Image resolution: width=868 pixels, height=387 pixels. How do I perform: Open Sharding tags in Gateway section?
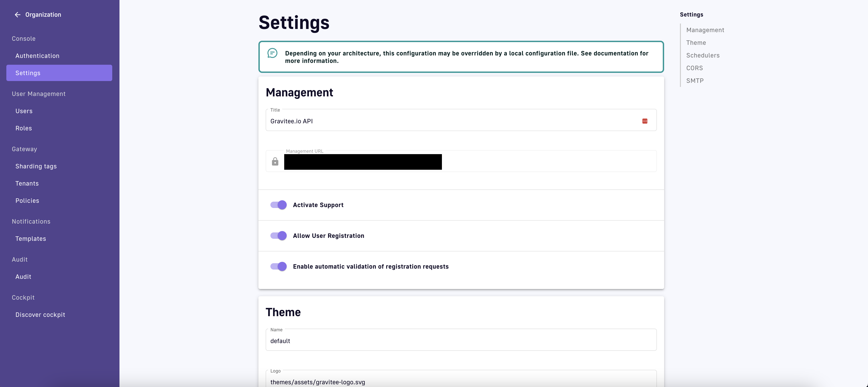36,166
